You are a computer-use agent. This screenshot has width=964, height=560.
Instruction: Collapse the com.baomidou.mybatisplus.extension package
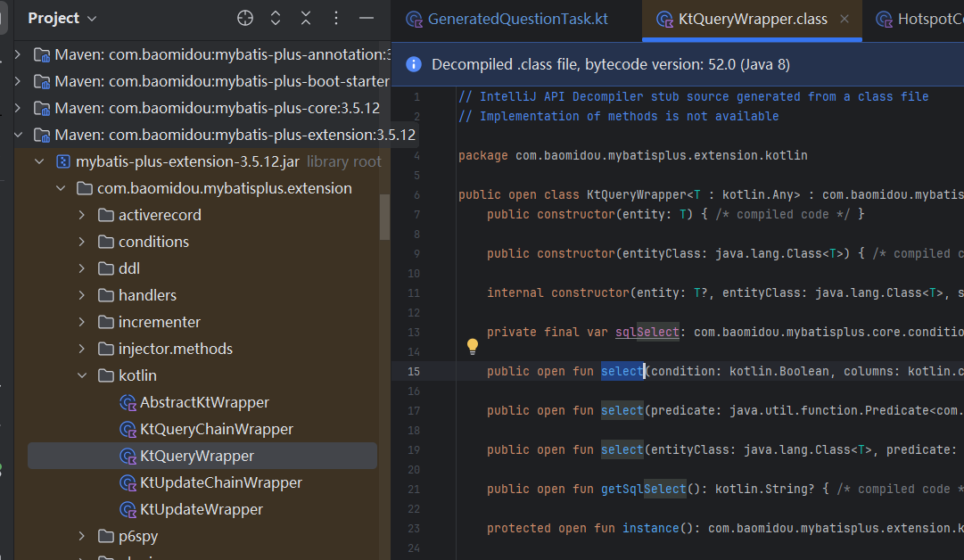pos(61,188)
